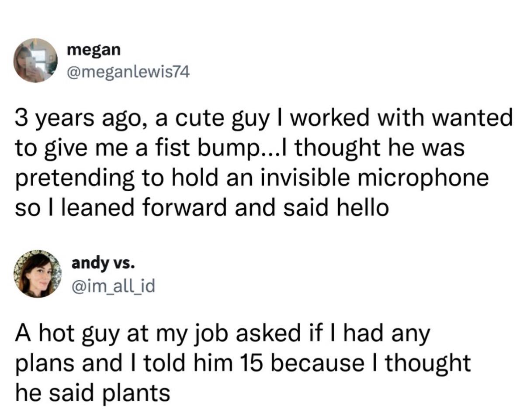
Task: Open megan's profile picture
Action: tap(36, 60)
